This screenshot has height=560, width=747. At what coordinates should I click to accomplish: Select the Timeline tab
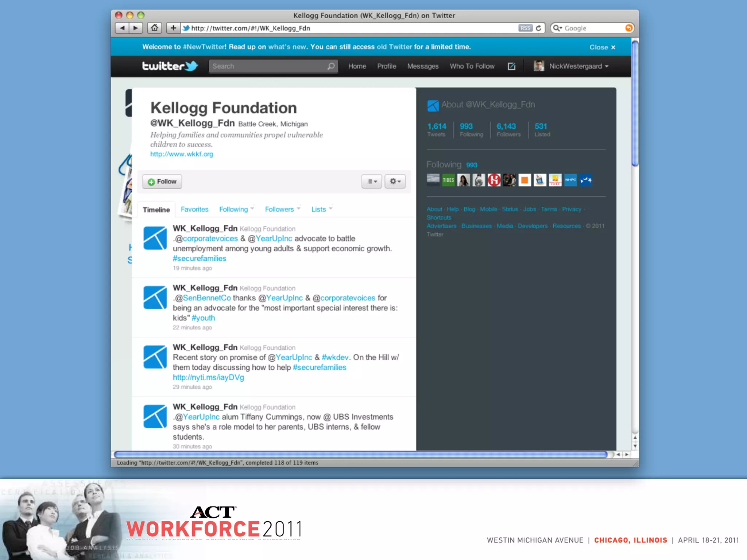click(x=156, y=210)
